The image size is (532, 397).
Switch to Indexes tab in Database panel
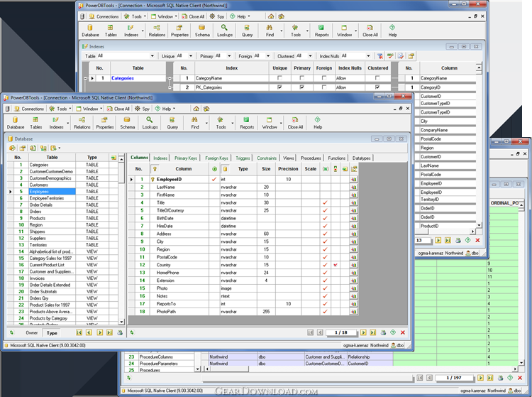(x=160, y=158)
